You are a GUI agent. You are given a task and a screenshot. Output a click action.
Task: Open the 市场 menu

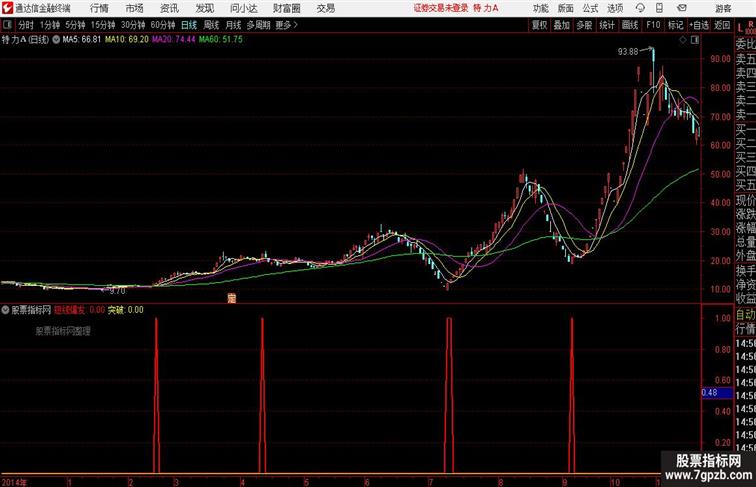[134, 8]
